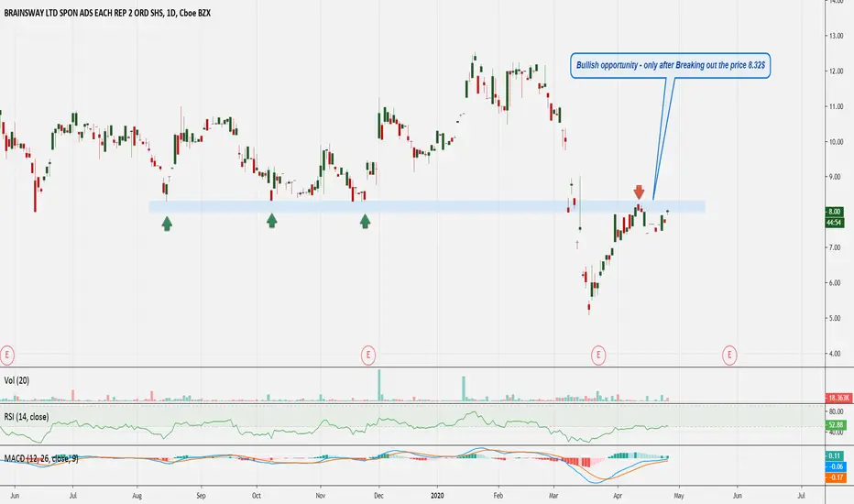Click the 12.00 price axis label
Screen dimensions: 854x504
tap(837, 71)
